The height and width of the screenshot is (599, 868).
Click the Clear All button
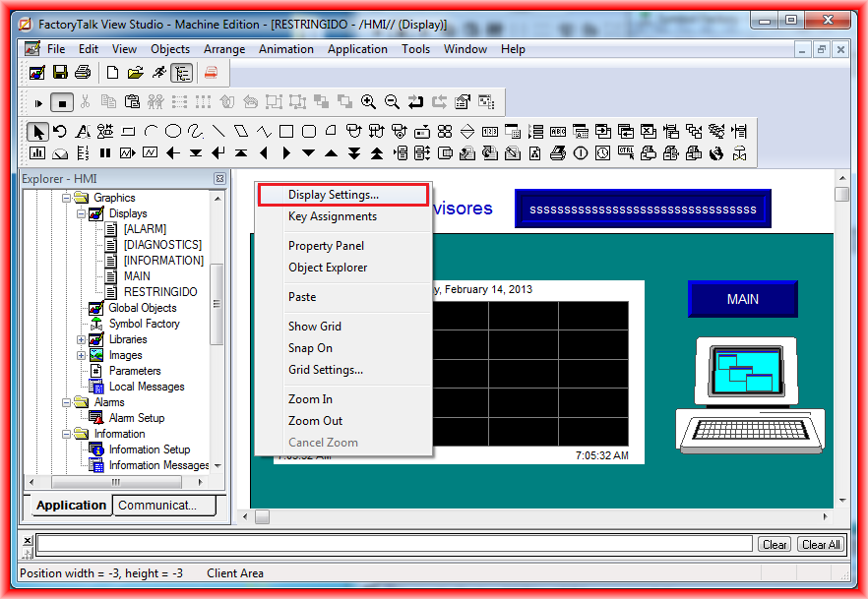click(820, 545)
